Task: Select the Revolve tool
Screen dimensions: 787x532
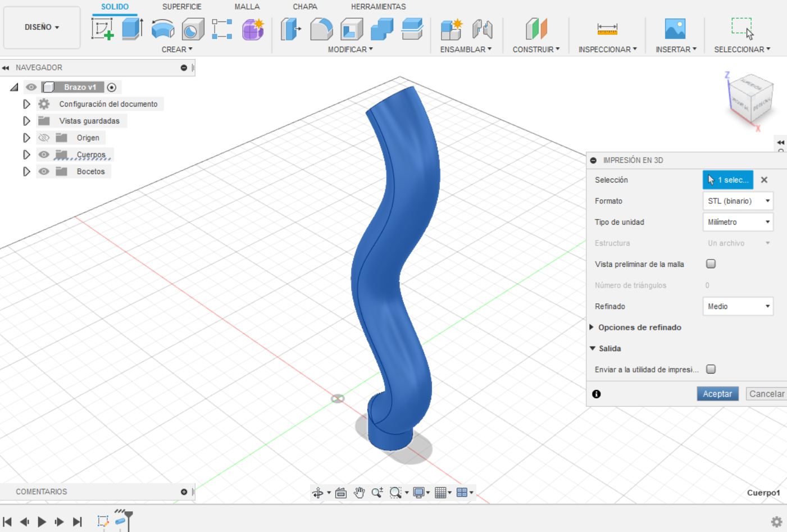Action: click(x=163, y=29)
